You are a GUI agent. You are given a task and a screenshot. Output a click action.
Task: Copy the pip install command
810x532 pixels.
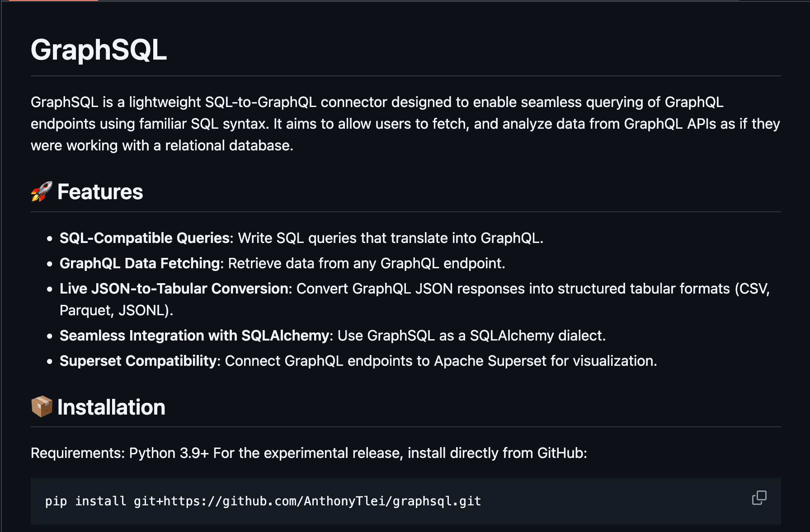(759, 498)
